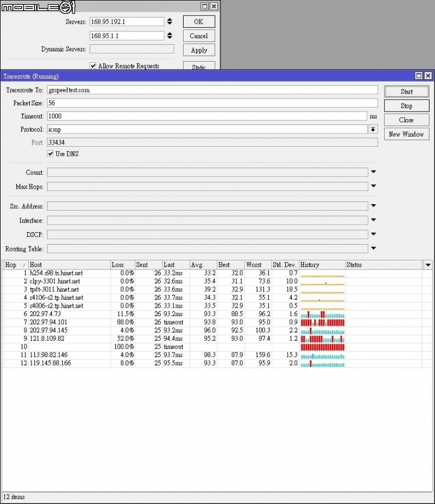435x504 pixels.
Task: Click 100.0% loss cell of hop 10
Action: [x=124, y=347]
